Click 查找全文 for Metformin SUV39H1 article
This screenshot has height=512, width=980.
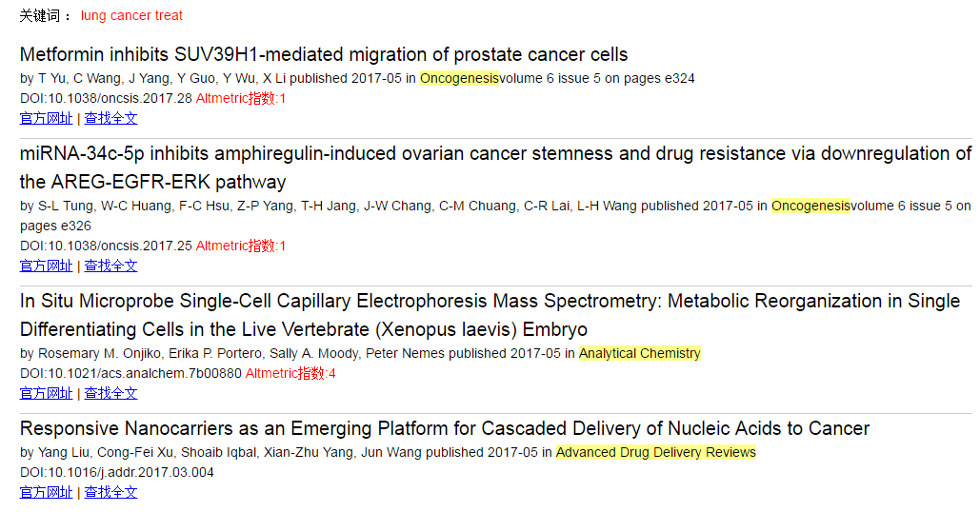click(110, 118)
